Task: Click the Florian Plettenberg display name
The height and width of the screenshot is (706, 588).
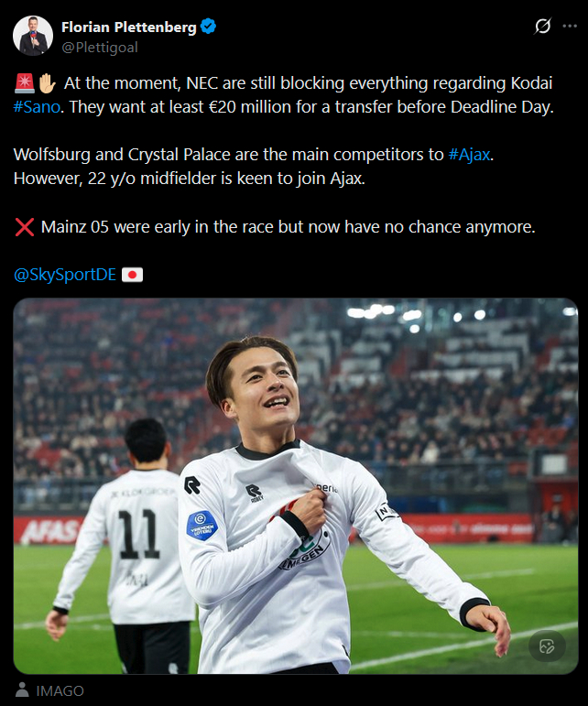Action: 129,27
